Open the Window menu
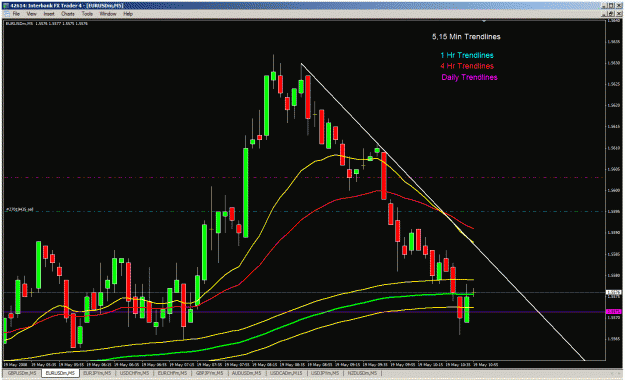The image size is (625, 380). point(108,14)
